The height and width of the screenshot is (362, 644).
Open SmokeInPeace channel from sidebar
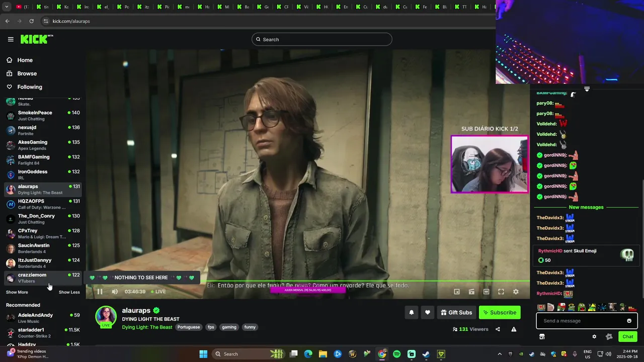(43, 116)
